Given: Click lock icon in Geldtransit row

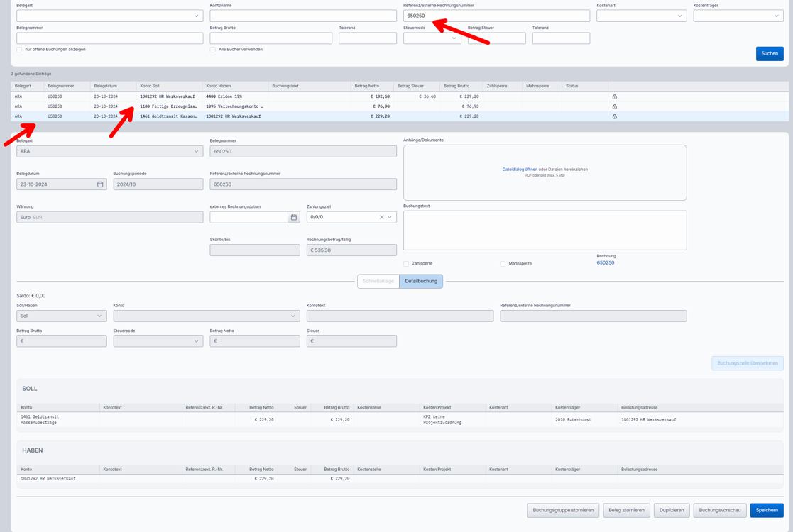Looking at the screenshot, I should [x=614, y=116].
